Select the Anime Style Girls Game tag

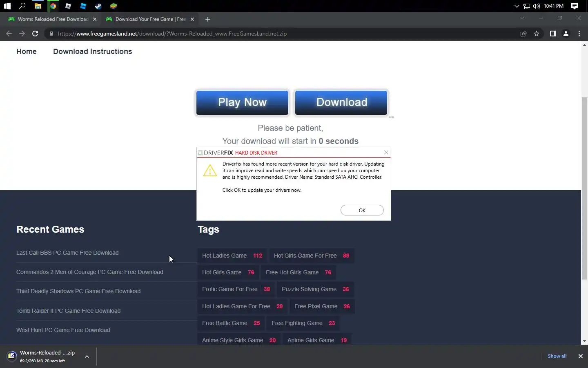239,340
